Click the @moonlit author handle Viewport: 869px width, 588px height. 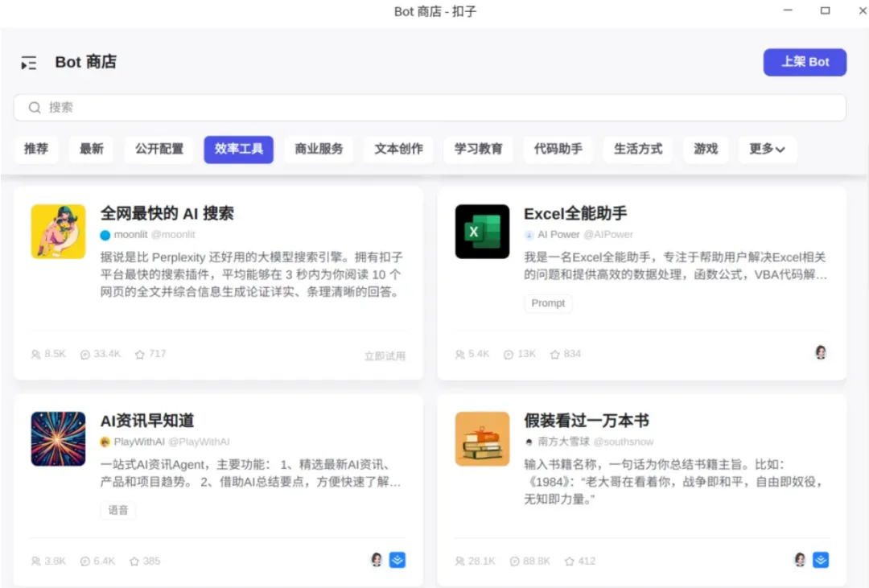coord(173,235)
